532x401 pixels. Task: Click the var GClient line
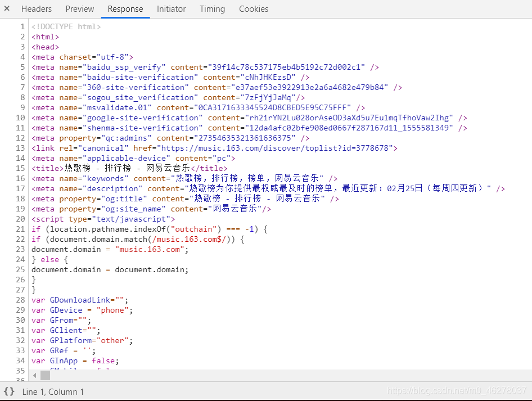click(x=66, y=331)
